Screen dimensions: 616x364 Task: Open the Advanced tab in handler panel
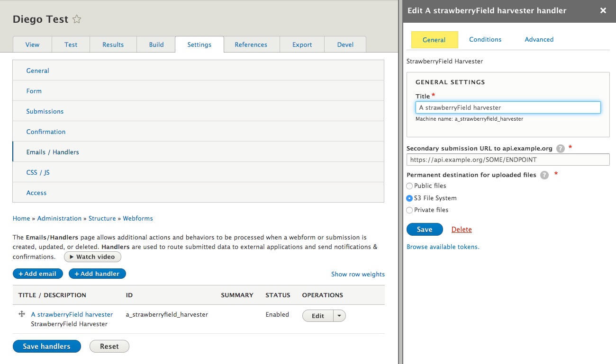pos(539,40)
